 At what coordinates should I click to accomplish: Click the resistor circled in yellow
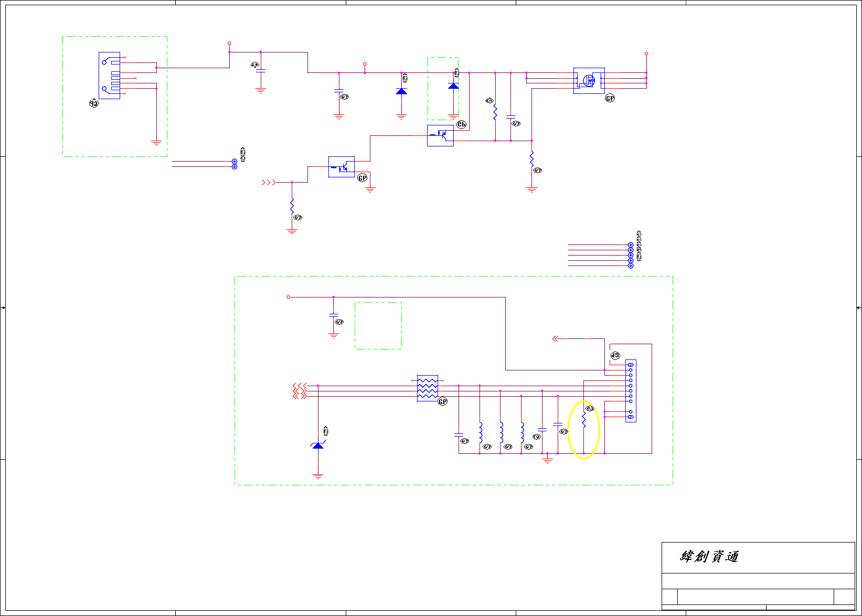click(584, 420)
